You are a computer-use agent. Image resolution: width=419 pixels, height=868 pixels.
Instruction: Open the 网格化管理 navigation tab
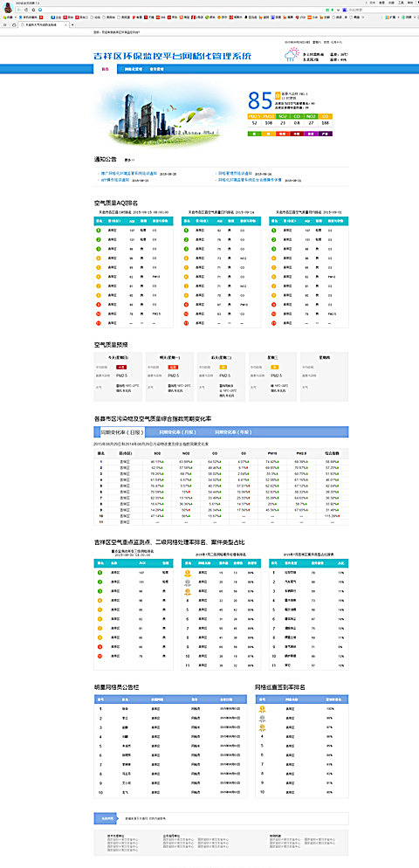134,69
